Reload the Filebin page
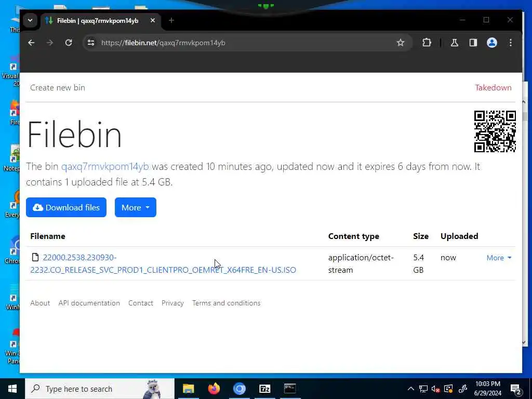Viewport: 532px width, 399px height. tap(69, 43)
